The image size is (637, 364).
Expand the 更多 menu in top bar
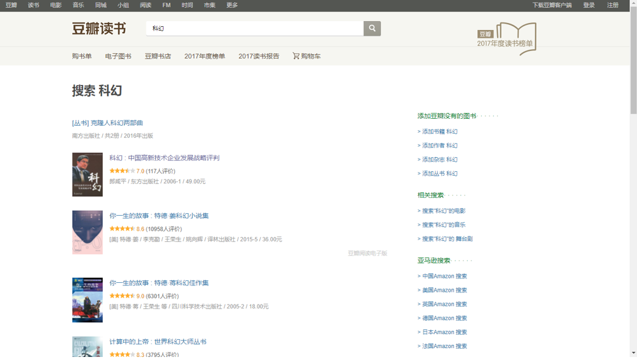tap(232, 5)
